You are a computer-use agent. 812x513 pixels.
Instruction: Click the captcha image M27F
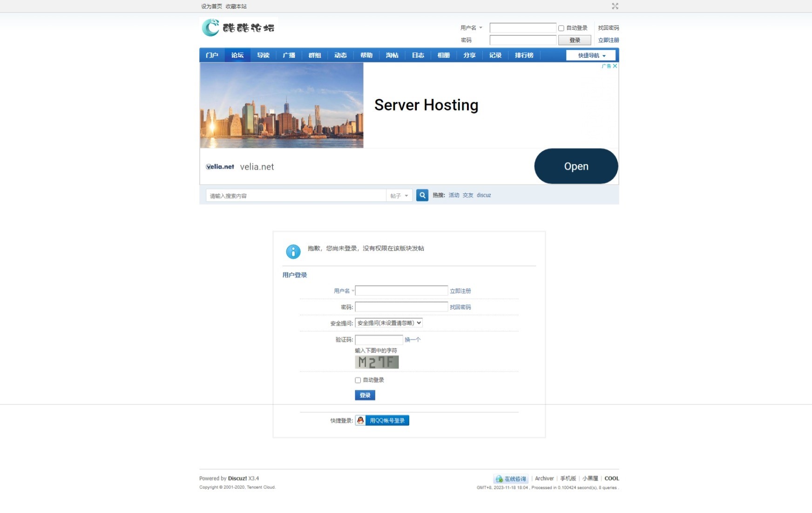377,362
